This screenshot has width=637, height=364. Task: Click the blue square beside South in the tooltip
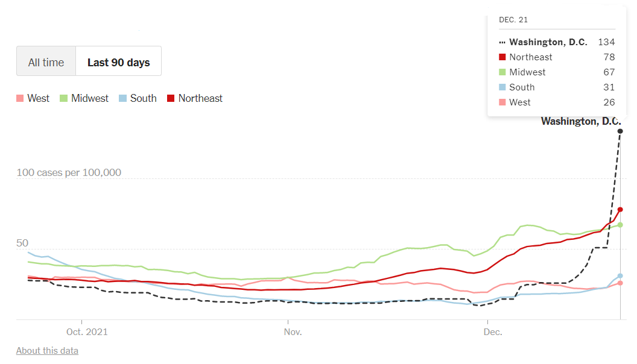point(501,87)
